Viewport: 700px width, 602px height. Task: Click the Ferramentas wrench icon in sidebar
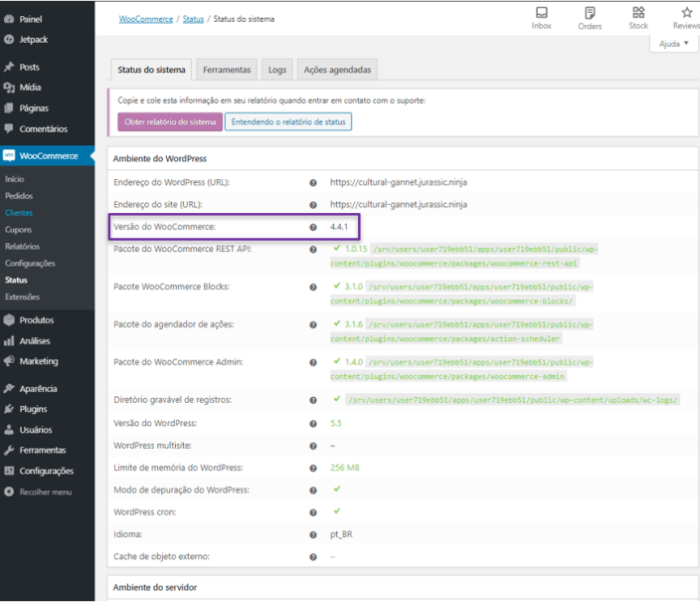pyautogui.click(x=9, y=450)
